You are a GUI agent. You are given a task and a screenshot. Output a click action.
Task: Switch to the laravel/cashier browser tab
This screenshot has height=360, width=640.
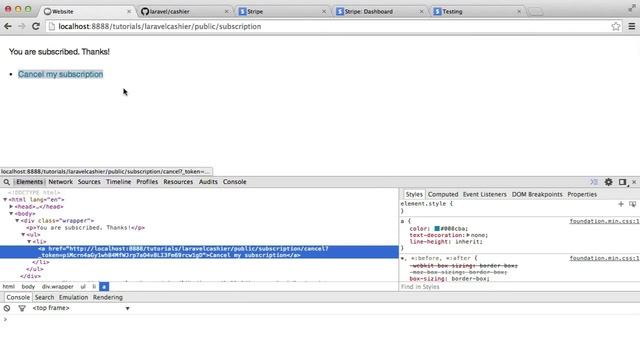point(184,11)
